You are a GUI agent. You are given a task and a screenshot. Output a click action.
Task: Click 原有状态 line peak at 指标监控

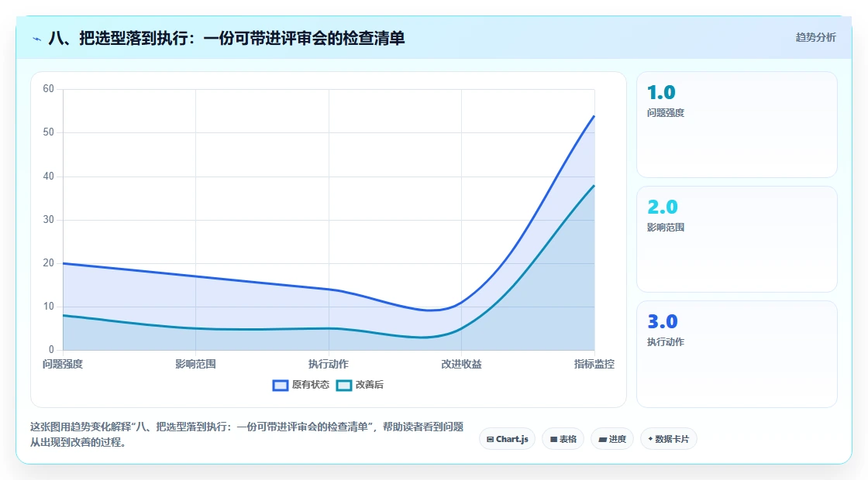click(x=594, y=115)
